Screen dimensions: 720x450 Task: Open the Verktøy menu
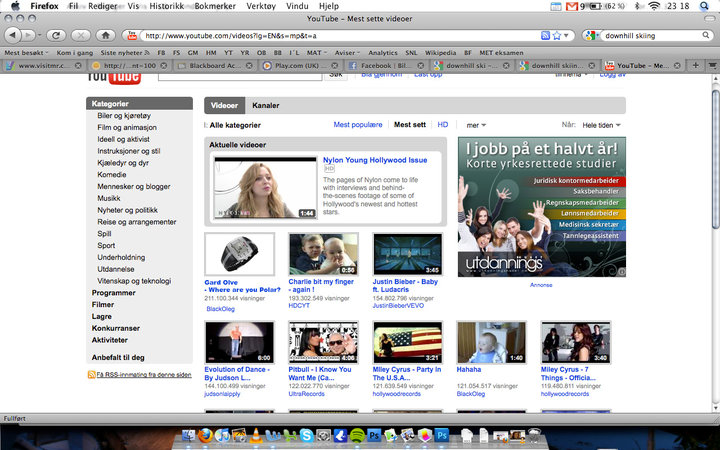point(261,6)
